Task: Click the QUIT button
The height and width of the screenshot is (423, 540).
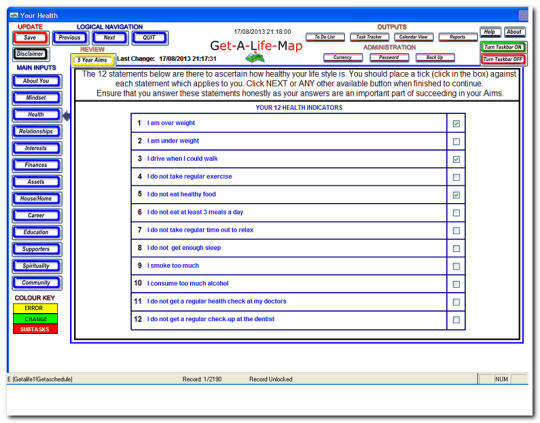Action: click(150, 38)
